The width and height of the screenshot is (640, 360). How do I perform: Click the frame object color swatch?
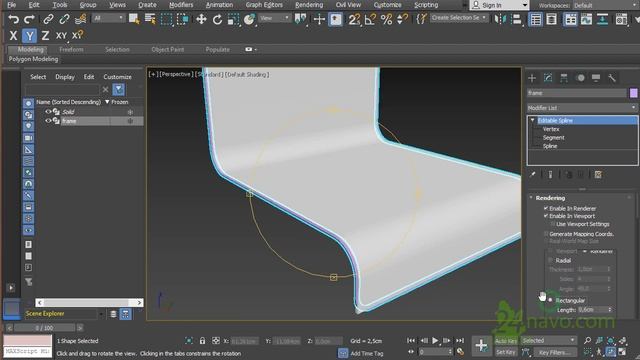(x=633, y=93)
